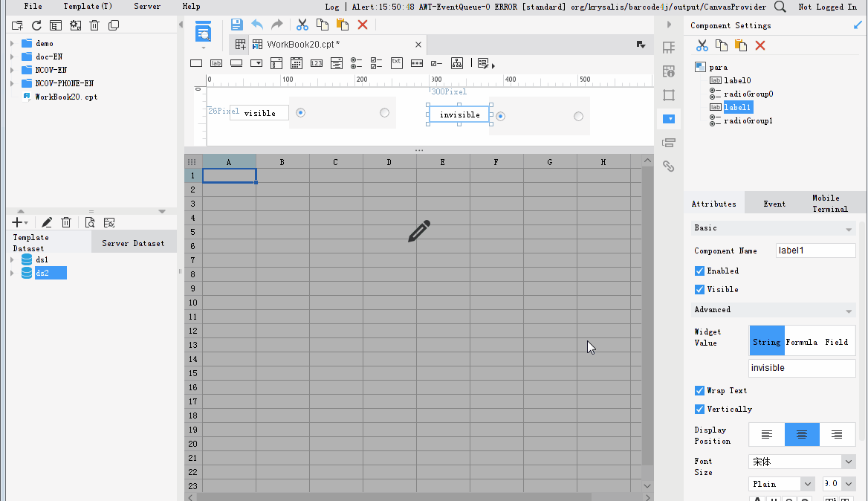Image resolution: width=868 pixels, height=501 pixels.
Task: Select the Tree widget tool
Action: [x=456, y=62]
